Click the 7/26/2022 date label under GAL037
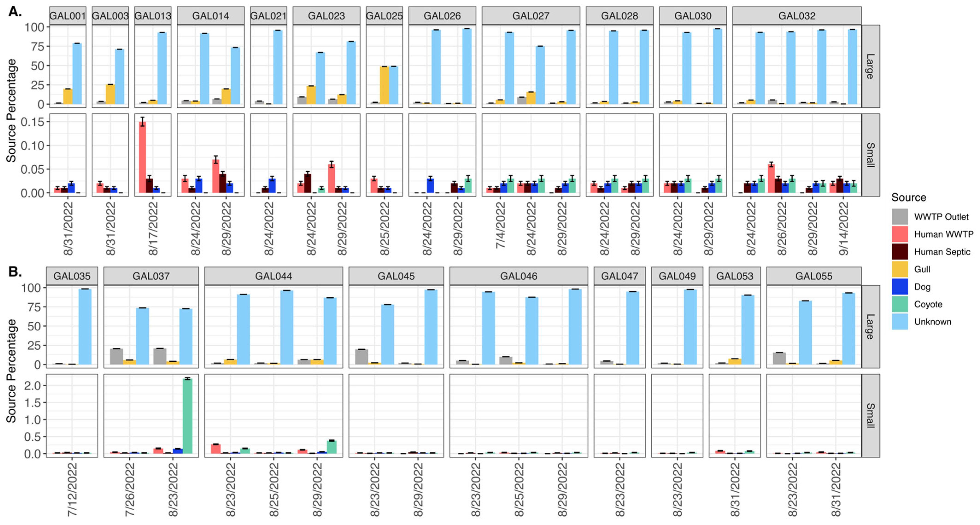This screenshot has height=525, width=980. (x=130, y=489)
